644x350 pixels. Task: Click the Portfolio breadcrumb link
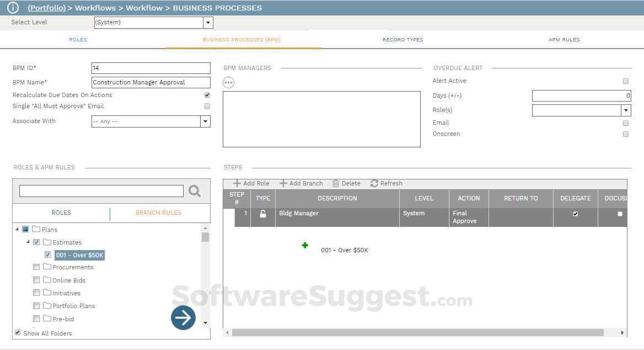click(x=46, y=8)
